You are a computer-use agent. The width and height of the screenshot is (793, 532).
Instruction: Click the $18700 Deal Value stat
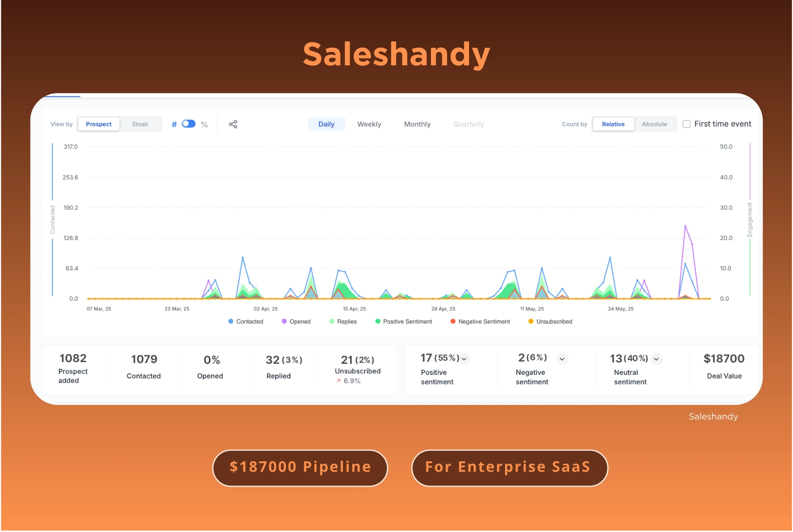pos(724,367)
